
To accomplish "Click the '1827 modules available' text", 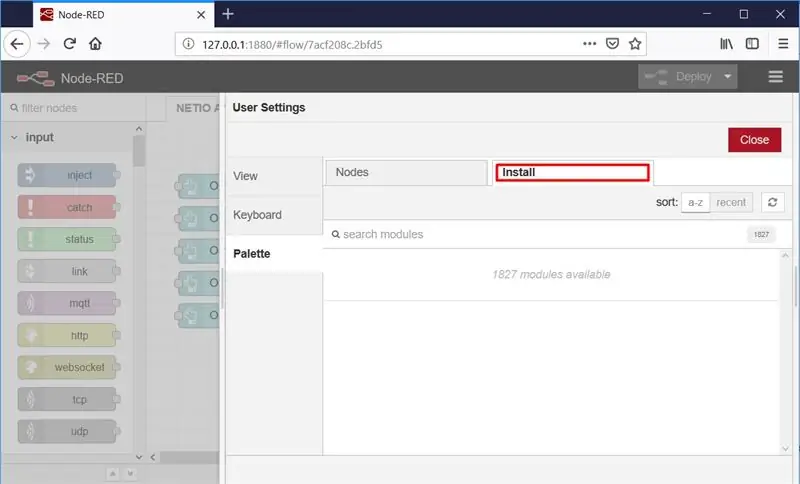I will 551,274.
